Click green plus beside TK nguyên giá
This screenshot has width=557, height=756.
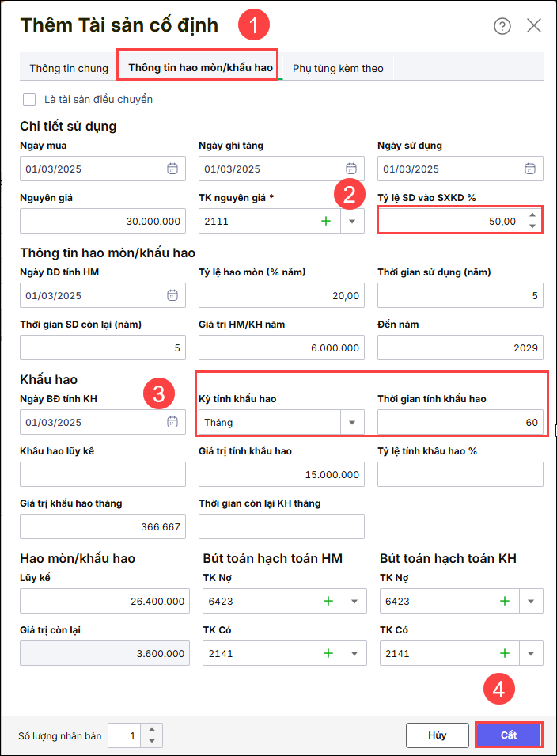(325, 221)
